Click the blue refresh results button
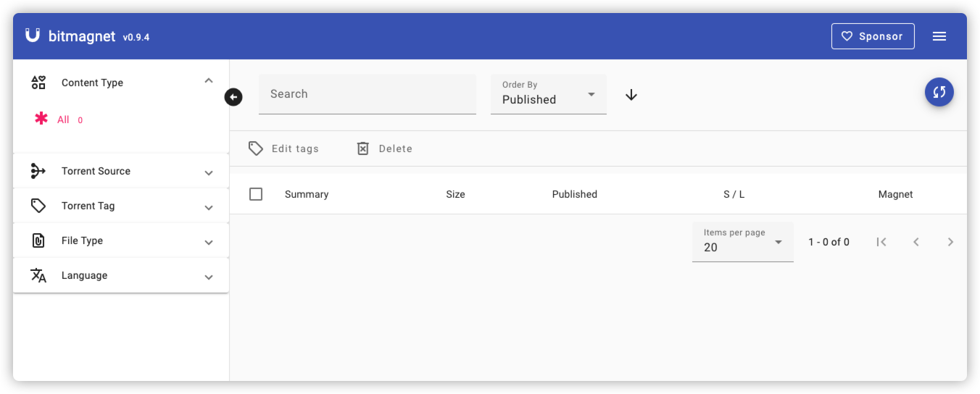Screen dimensions: 980x394 [x=939, y=92]
